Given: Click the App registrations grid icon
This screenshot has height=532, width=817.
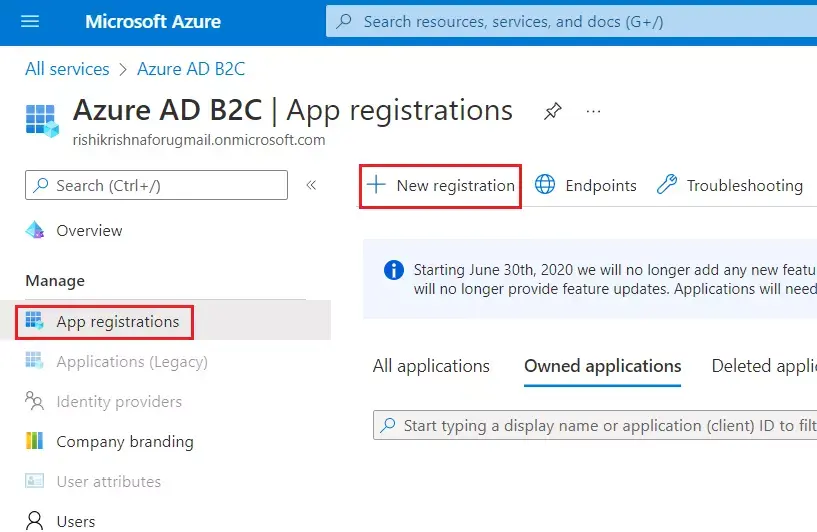Looking at the screenshot, I should (34, 320).
